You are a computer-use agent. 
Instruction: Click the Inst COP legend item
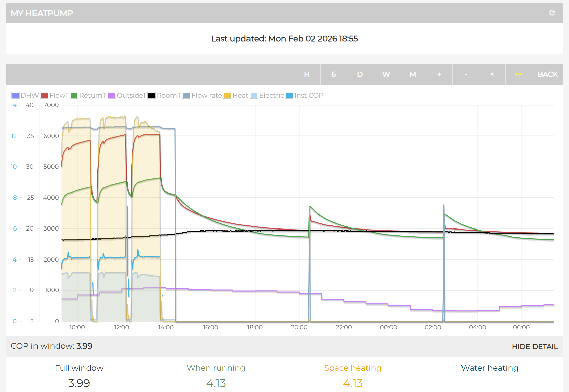pos(305,95)
